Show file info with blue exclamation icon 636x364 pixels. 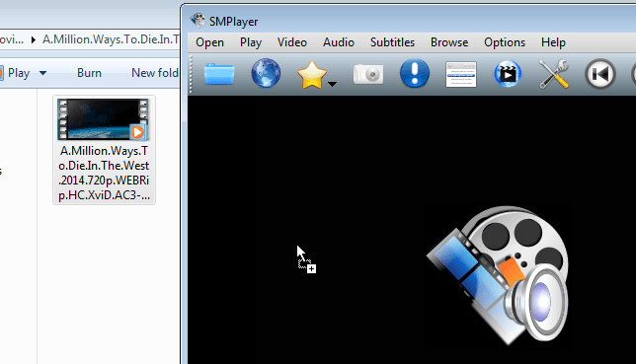point(415,73)
